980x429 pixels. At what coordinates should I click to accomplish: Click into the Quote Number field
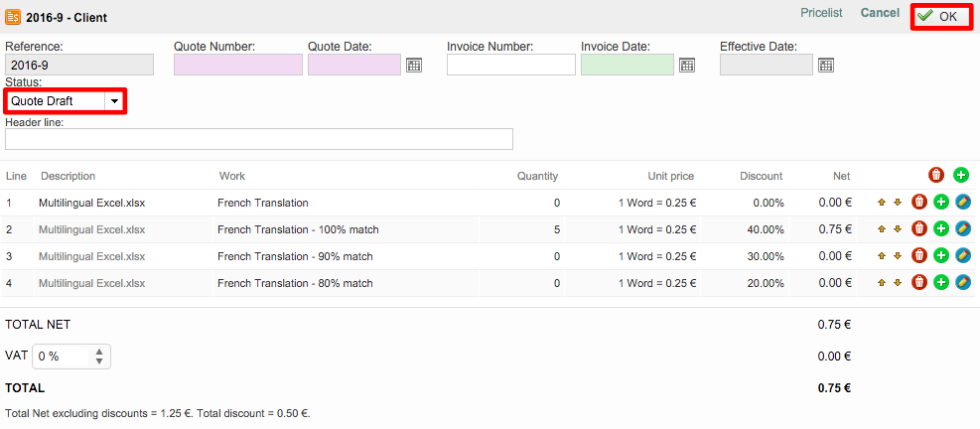coord(237,66)
